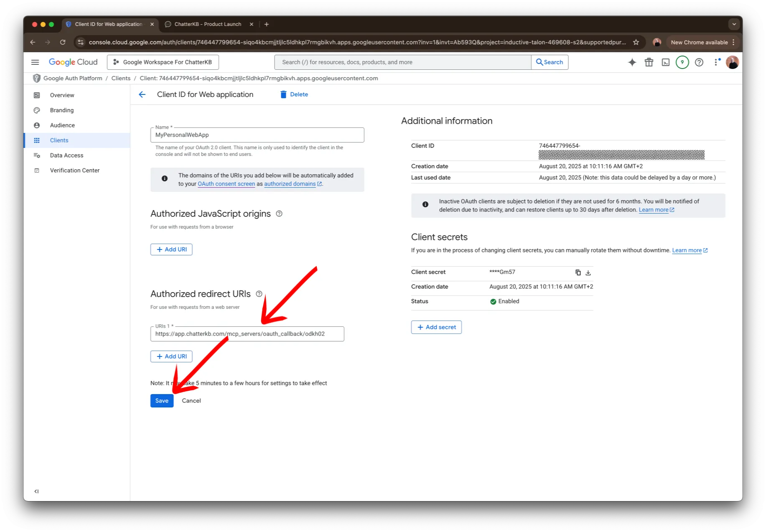The width and height of the screenshot is (766, 532).
Task: Open notifications badge showing 9
Action: pos(682,62)
